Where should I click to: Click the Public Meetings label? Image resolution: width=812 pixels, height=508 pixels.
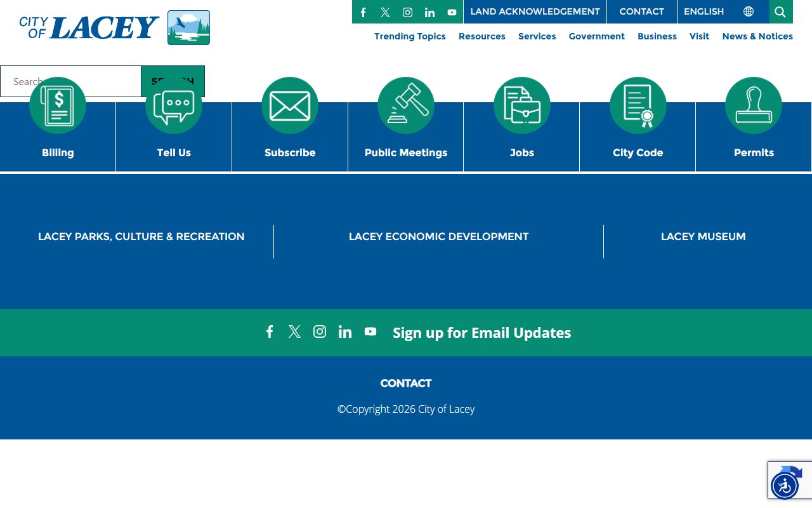[406, 153]
